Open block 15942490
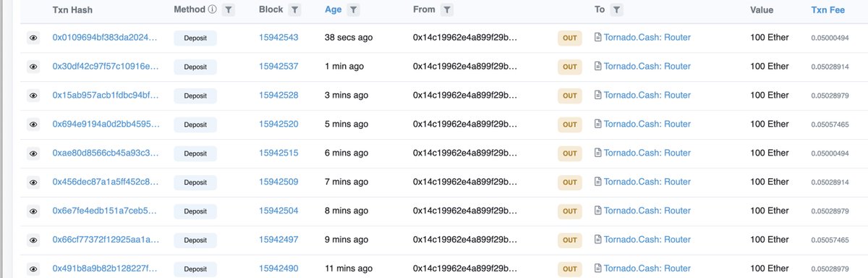Image resolution: width=868 pixels, height=278 pixels. coord(278,269)
